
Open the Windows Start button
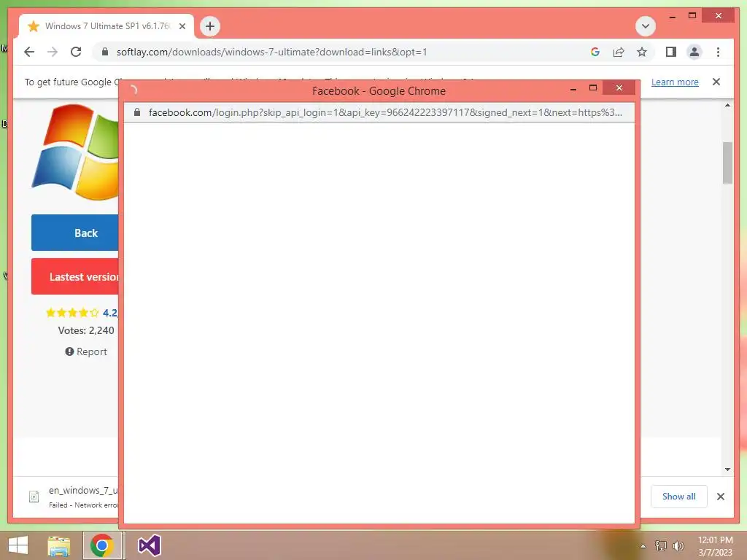click(18, 545)
